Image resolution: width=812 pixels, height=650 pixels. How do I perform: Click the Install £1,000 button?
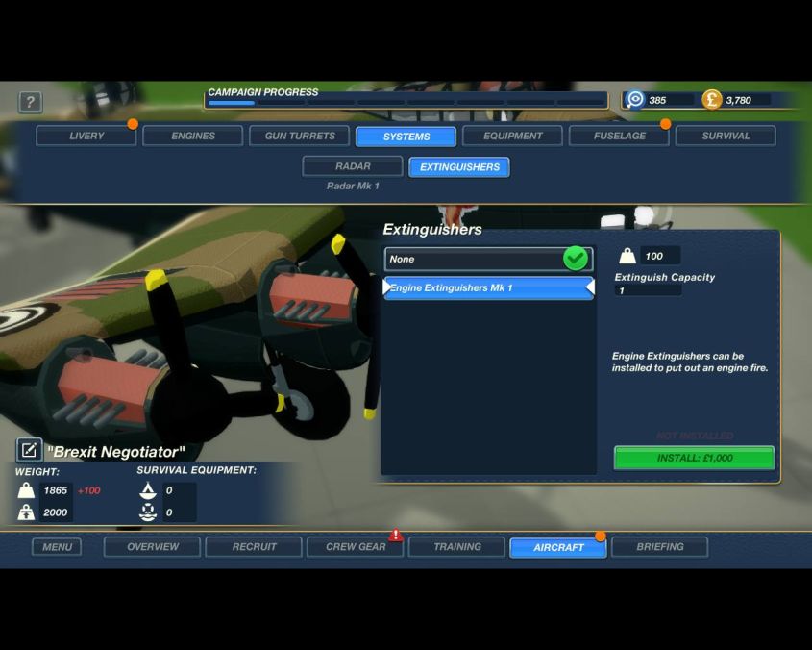coord(695,459)
